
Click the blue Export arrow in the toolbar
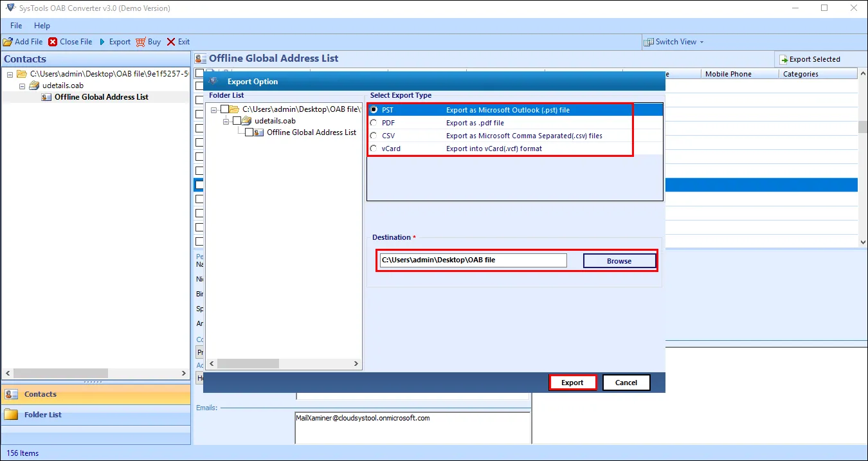pyautogui.click(x=102, y=42)
